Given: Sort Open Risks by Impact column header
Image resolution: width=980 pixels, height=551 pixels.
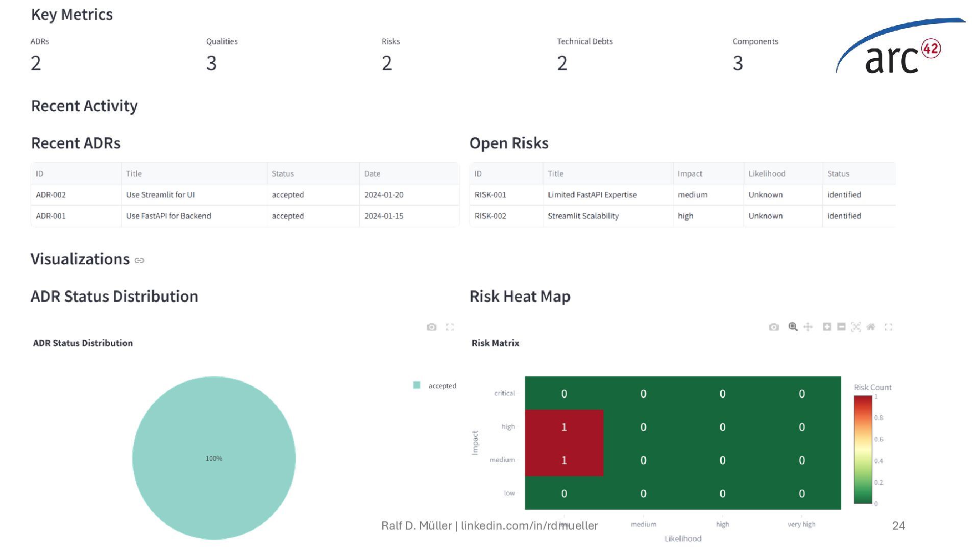Looking at the screenshot, I should pyautogui.click(x=690, y=173).
